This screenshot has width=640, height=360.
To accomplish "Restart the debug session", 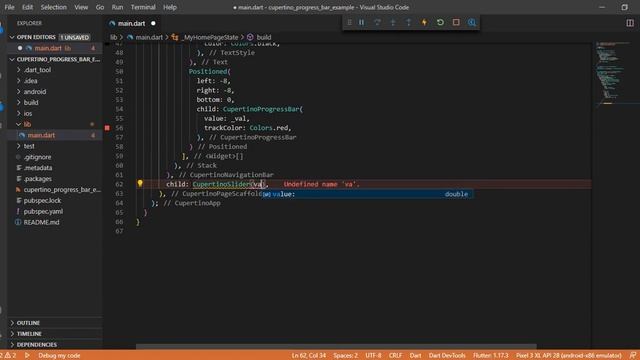I will point(440,22).
